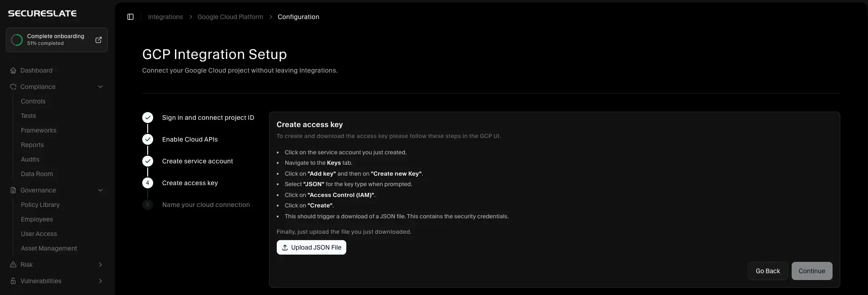Collapse the Governance section chevron
The image size is (868, 295).
(x=100, y=190)
